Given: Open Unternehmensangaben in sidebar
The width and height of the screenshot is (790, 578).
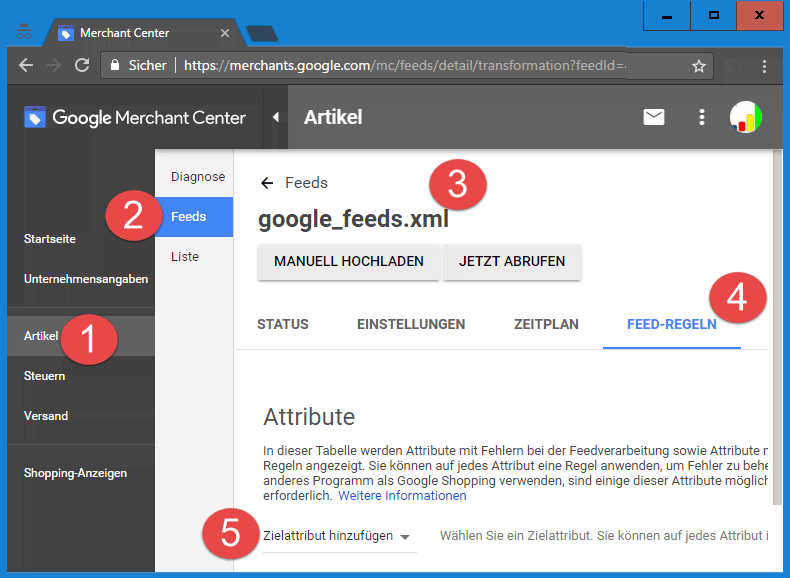Looking at the screenshot, I should tap(86, 279).
